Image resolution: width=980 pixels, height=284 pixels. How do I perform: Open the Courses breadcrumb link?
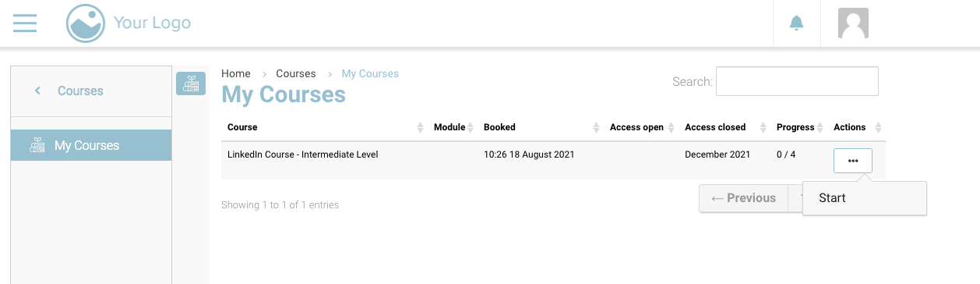click(x=296, y=73)
